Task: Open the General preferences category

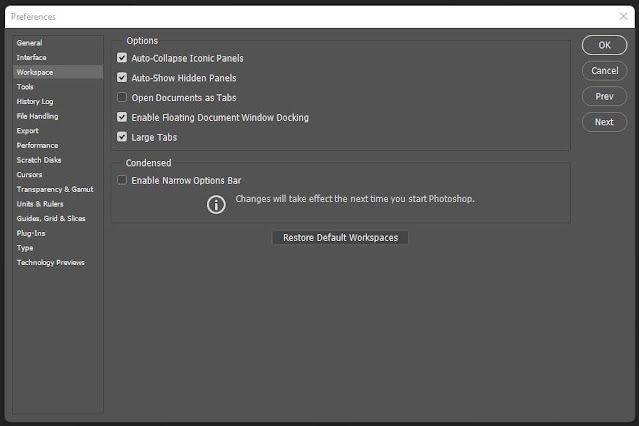Action: [x=58, y=43]
